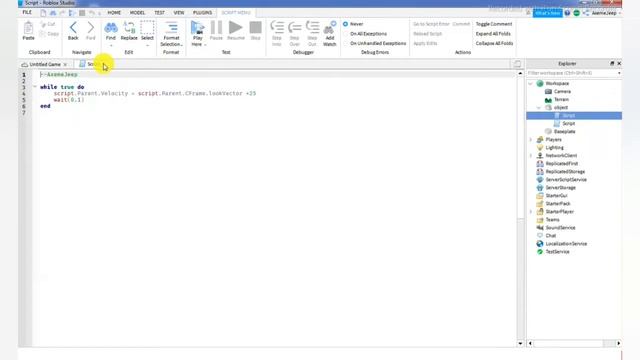Image resolution: width=640 pixels, height=360 pixels.
Task: Collapse the Workspace tree node
Action: [x=531, y=83]
